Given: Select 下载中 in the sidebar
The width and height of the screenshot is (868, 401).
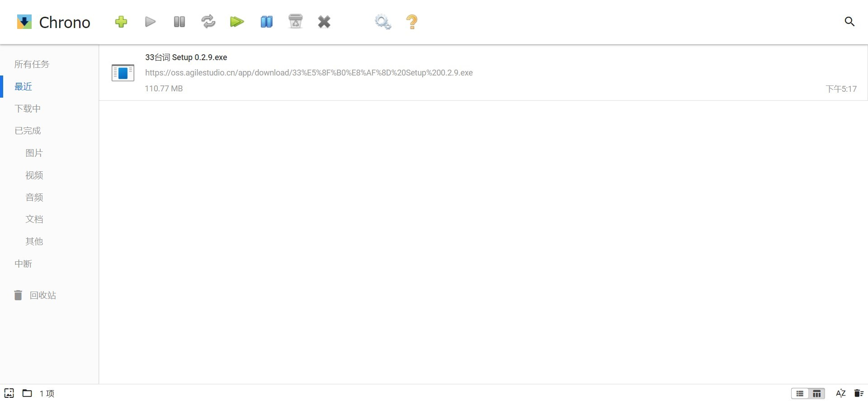Looking at the screenshot, I should (28, 109).
